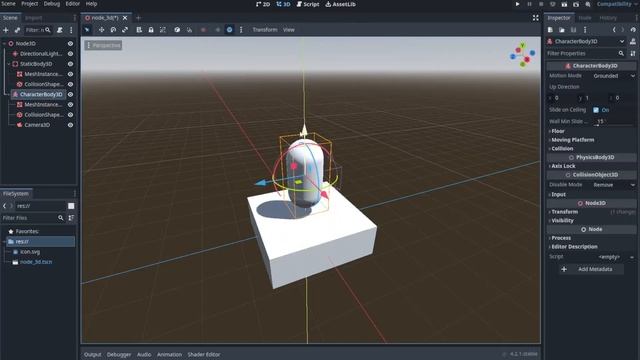The width and height of the screenshot is (640, 360).
Task: Adjust the Wall Min Slide slider
Action: [614, 122]
